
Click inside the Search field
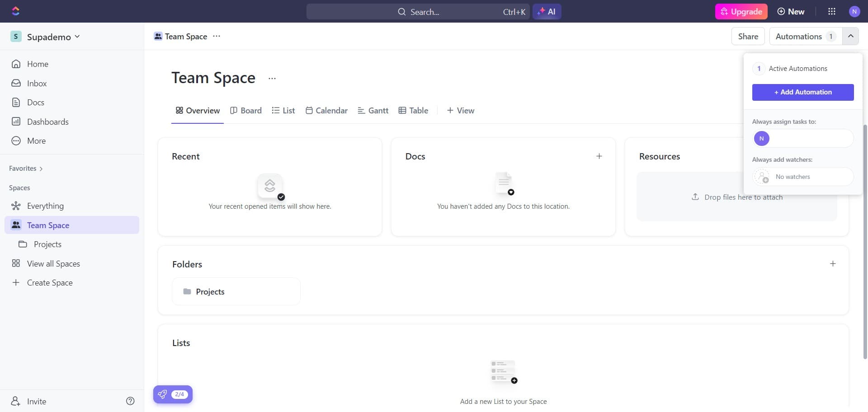coord(434,11)
